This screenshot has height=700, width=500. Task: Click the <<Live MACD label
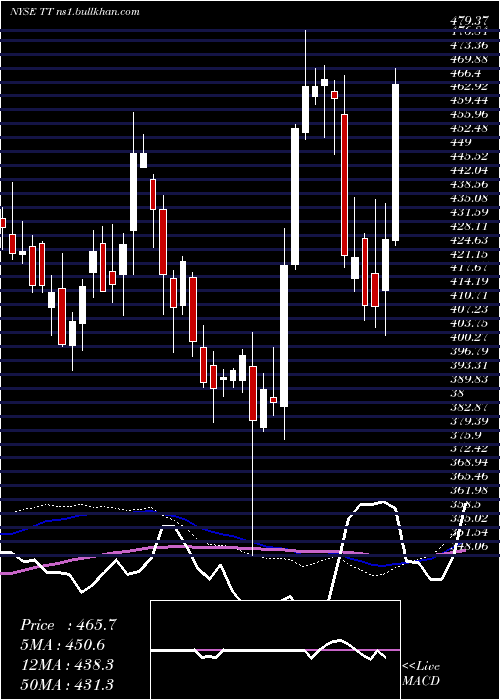[x=421, y=673]
